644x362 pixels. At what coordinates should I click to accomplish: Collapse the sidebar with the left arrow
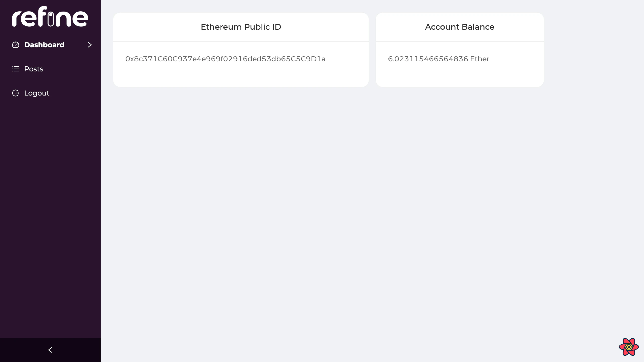[50, 350]
